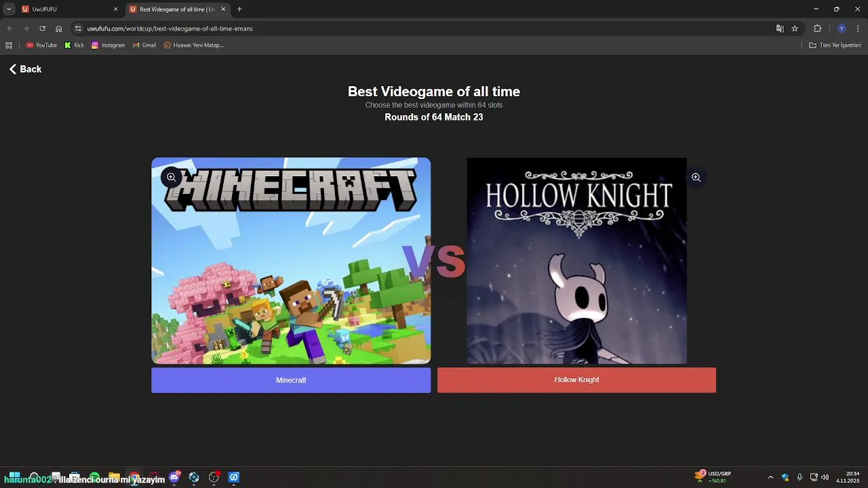Viewport: 868px width, 488px height.
Task: Show hidden system tray icons
Action: pyautogui.click(x=770, y=477)
